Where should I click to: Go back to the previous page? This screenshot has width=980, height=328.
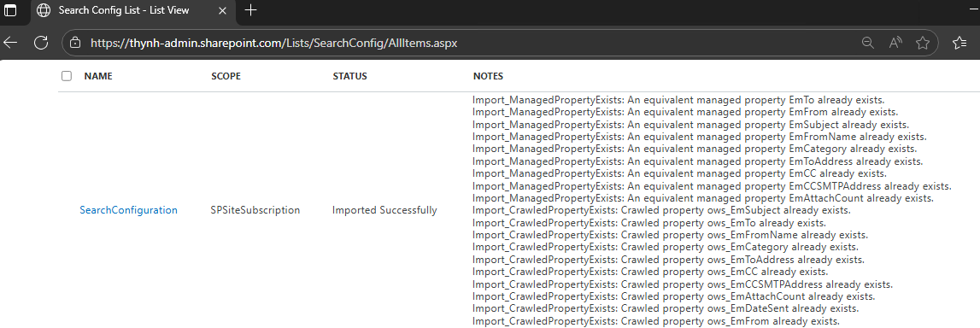(x=10, y=43)
